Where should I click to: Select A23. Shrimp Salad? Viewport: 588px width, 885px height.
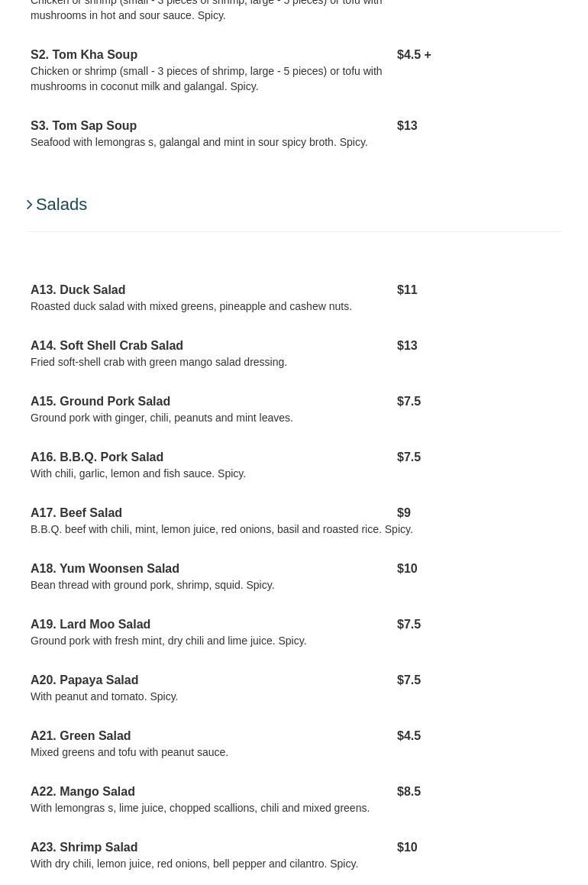click(84, 848)
